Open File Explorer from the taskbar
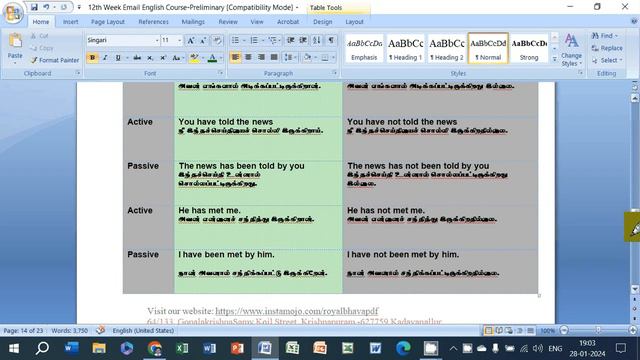Screen dimensions: 640x360 tap(99, 348)
